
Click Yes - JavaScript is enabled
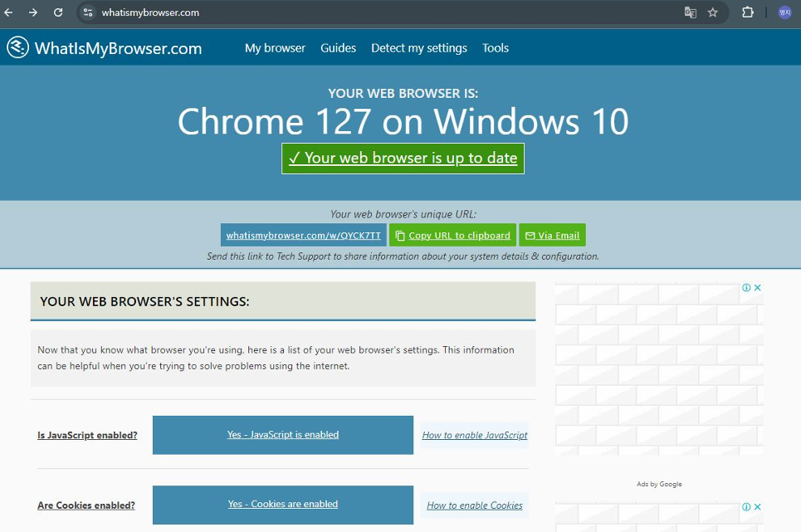(x=283, y=435)
